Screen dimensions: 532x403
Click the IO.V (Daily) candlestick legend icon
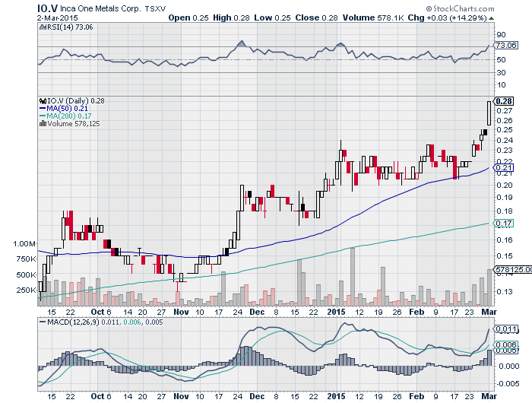[42, 100]
